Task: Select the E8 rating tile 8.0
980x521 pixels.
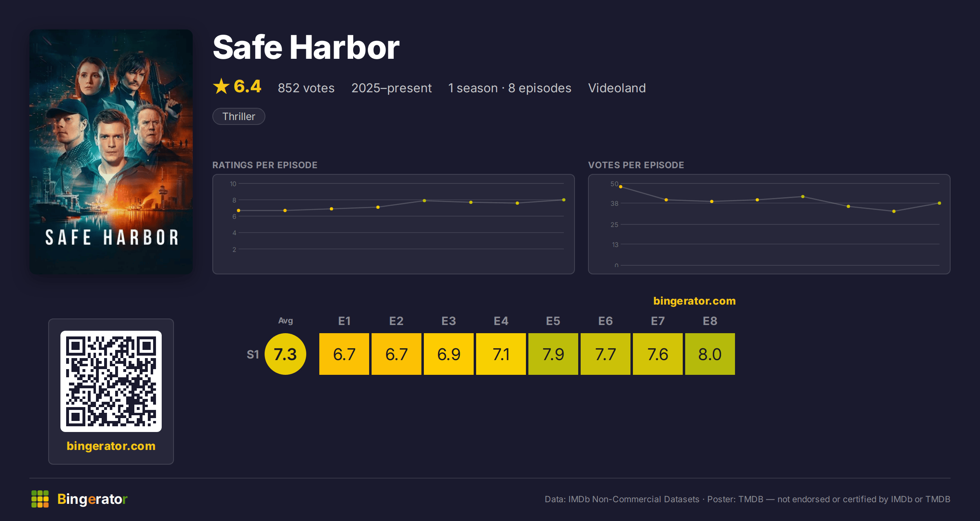Action: (710, 354)
